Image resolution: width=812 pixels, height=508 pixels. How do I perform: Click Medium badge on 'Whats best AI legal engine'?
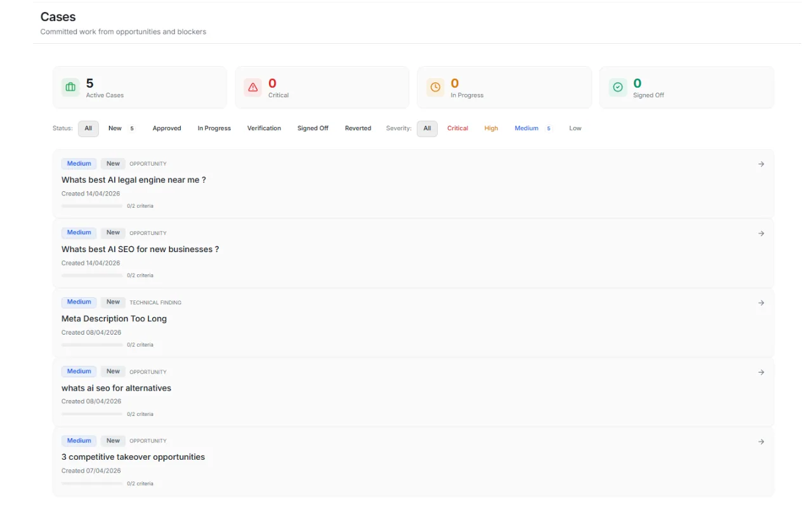tap(79, 164)
